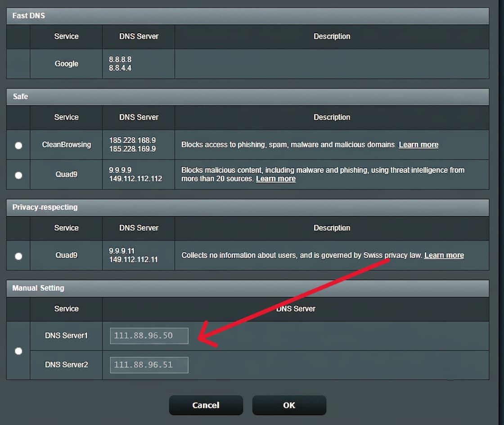
Task: Select Quad9 radio button under Privacy-respecting
Action: (18, 256)
